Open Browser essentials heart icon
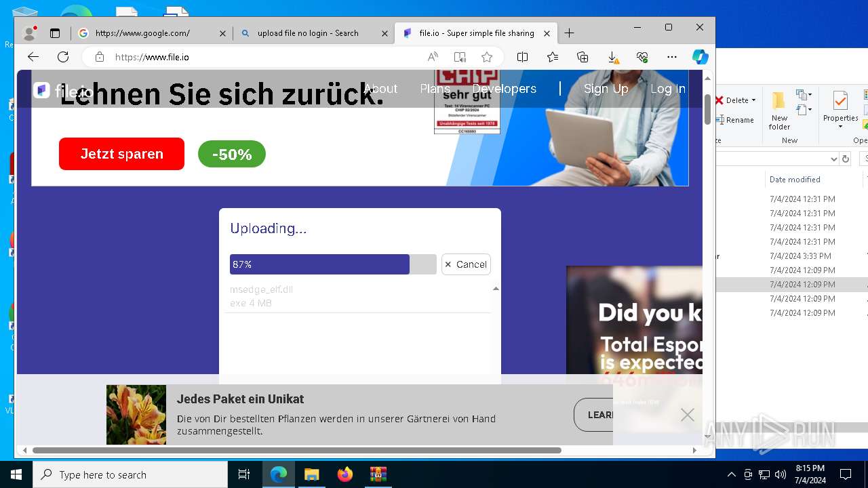The height and width of the screenshot is (488, 868). click(642, 57)
